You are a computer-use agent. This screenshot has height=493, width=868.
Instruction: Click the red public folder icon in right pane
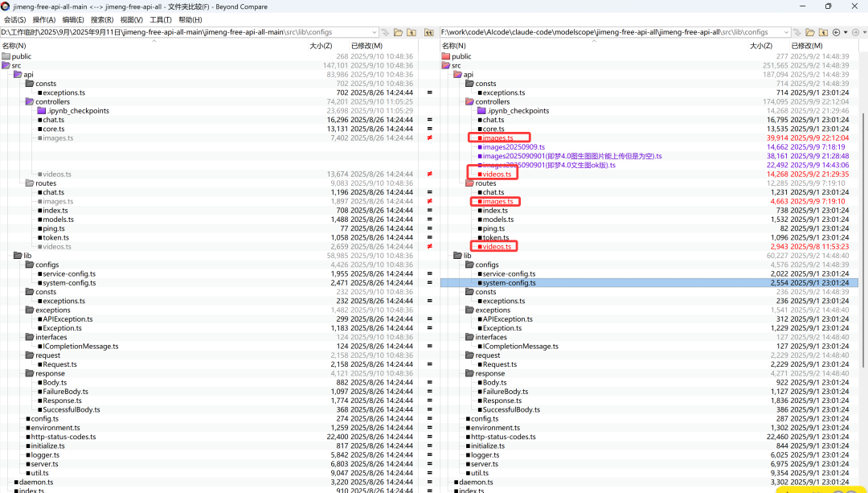point(446,56)
